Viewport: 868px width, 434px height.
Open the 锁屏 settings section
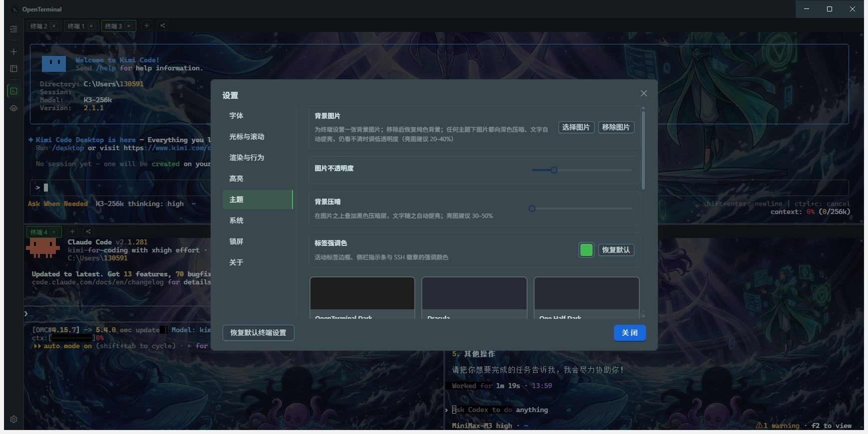point(258,241)
